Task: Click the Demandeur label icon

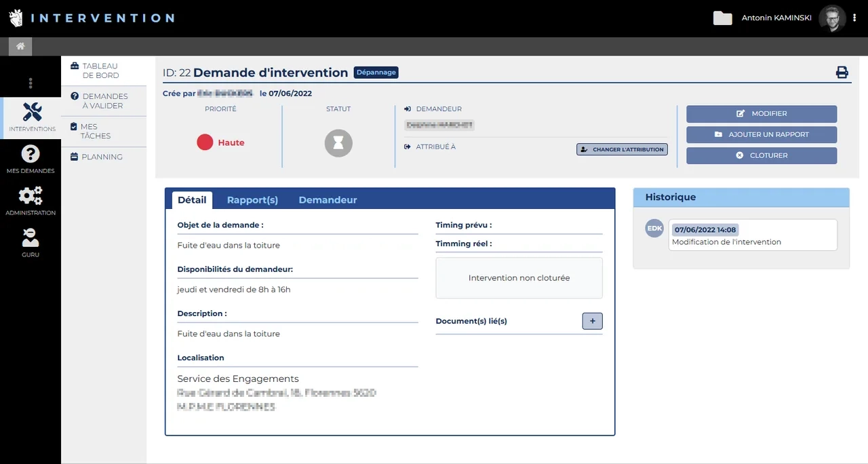Action: click(408, 109)
